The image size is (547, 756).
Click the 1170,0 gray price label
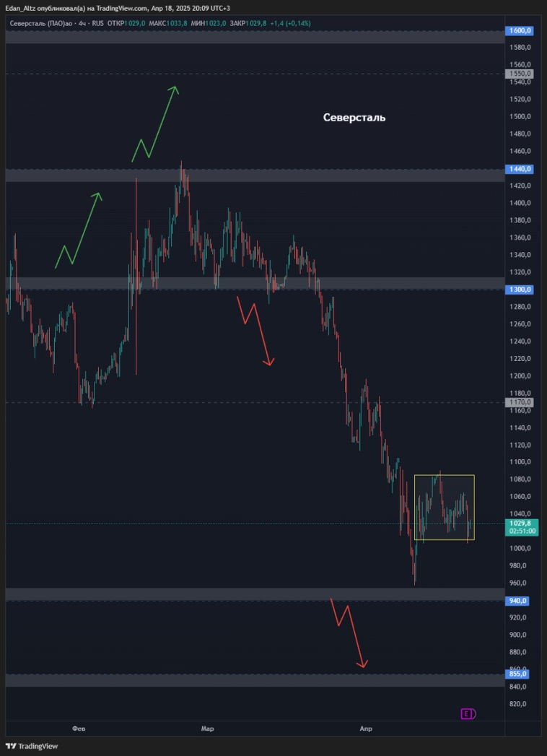[519, 402]
